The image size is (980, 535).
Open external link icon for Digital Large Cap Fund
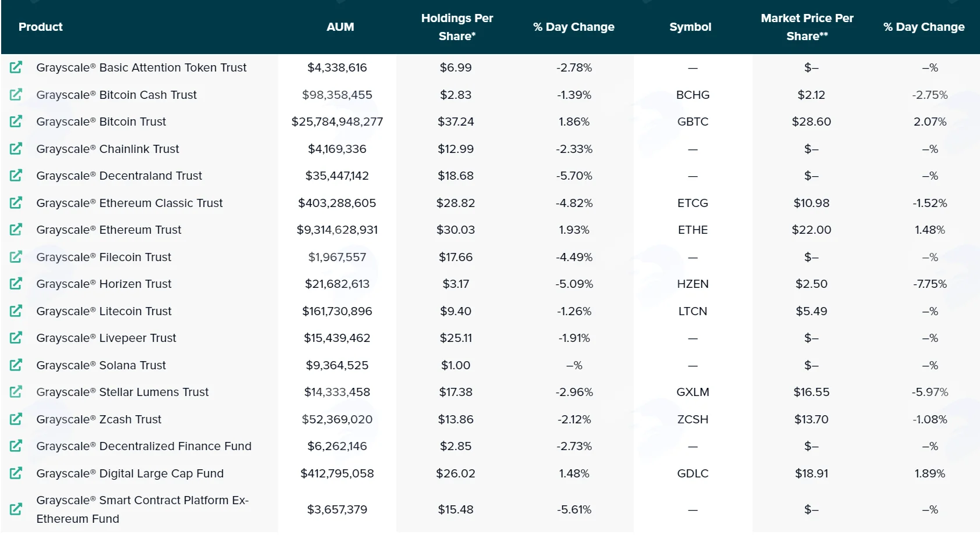tap(16, 473)
